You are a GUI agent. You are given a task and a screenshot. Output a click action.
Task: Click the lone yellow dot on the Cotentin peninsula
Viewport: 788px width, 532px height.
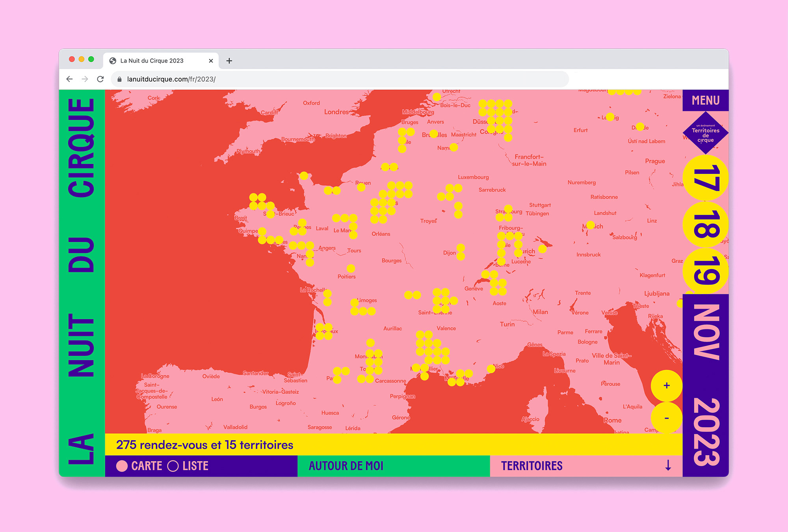[304, 176]
